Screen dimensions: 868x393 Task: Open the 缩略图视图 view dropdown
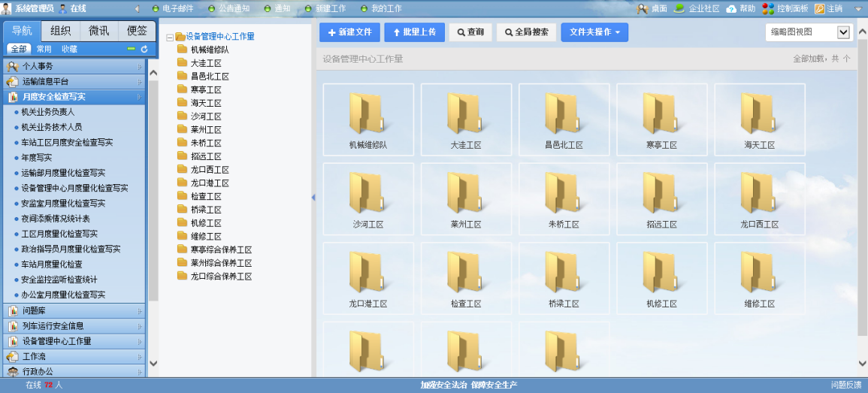[843, 32]
